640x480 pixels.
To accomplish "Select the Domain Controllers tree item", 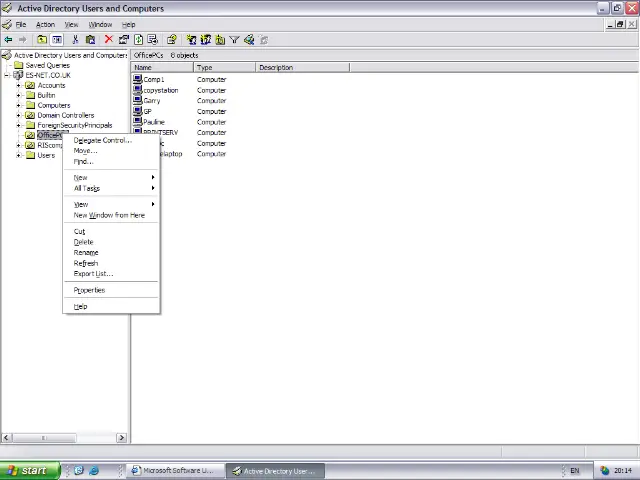I will (x=66, y=115).
